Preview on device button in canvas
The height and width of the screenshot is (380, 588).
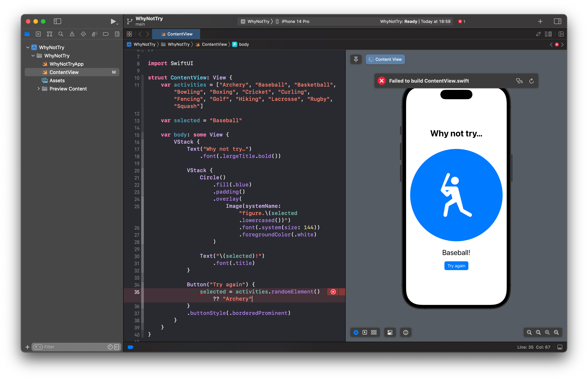(x=406, y=332)
